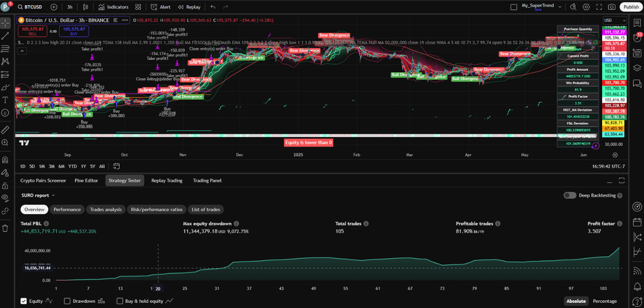Open the select layout square icon
644x308 pixels.
(x=513, y=7)
